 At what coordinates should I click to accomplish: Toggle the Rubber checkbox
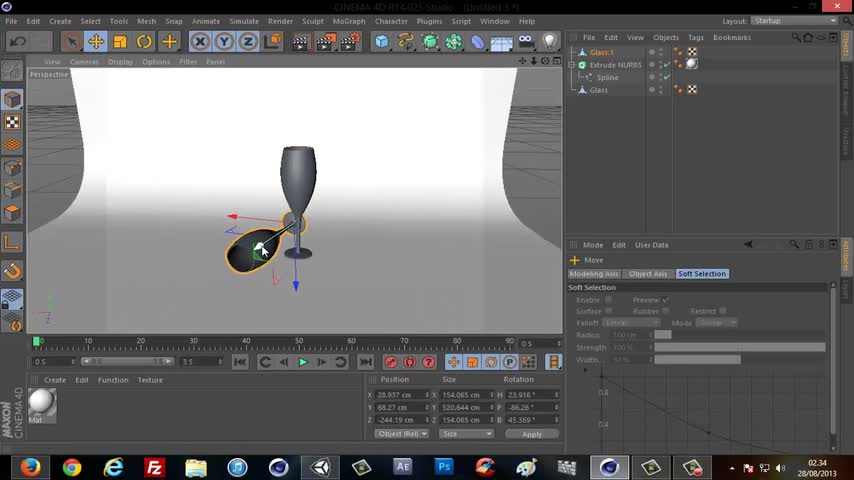(666, 311)
